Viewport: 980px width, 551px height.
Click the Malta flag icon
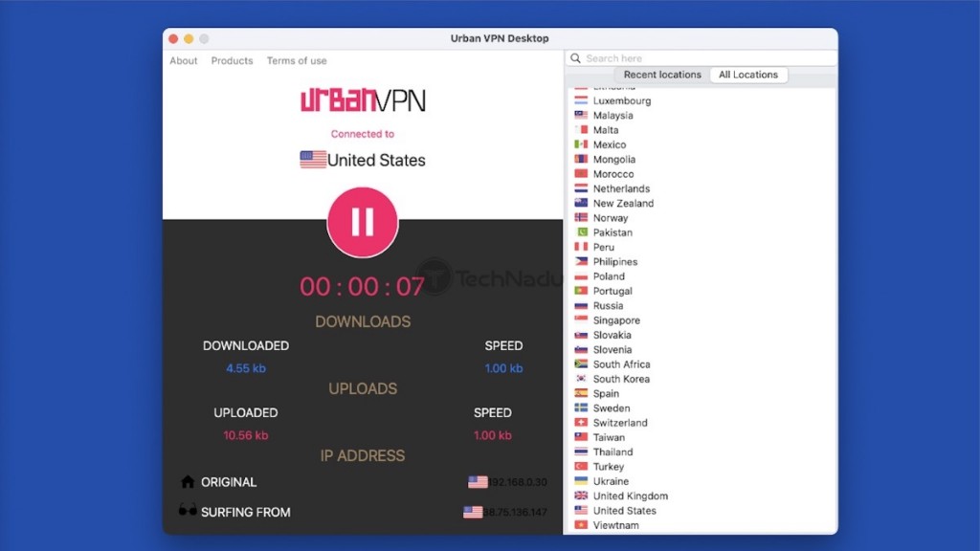pyautogui.click(x=581, y=130)
